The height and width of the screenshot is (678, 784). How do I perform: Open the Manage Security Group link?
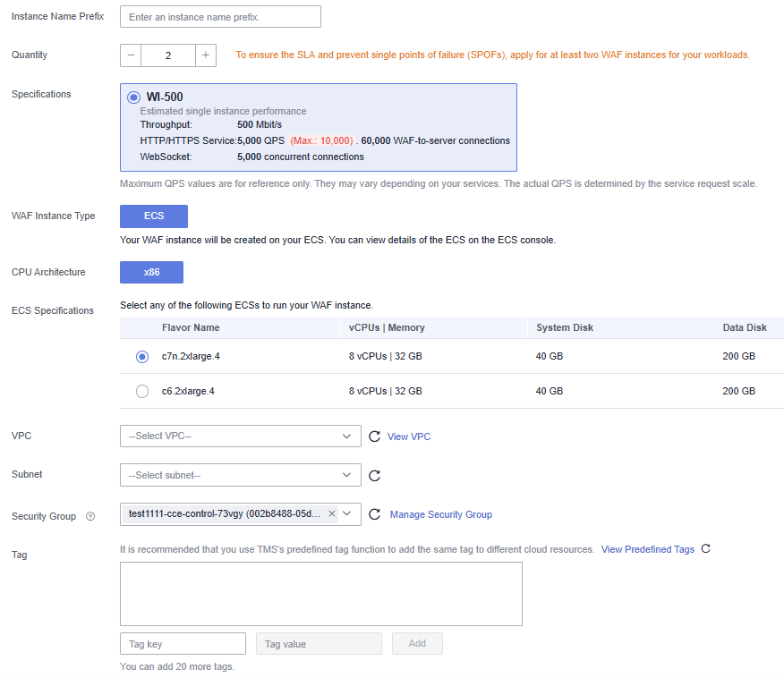coord(441,514)
